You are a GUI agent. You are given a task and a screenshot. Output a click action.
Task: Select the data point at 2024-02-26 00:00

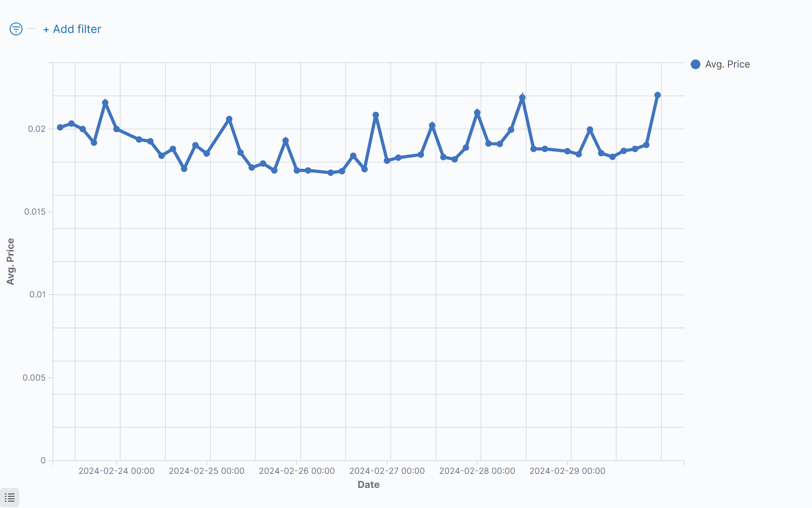[x=297, y=170]
